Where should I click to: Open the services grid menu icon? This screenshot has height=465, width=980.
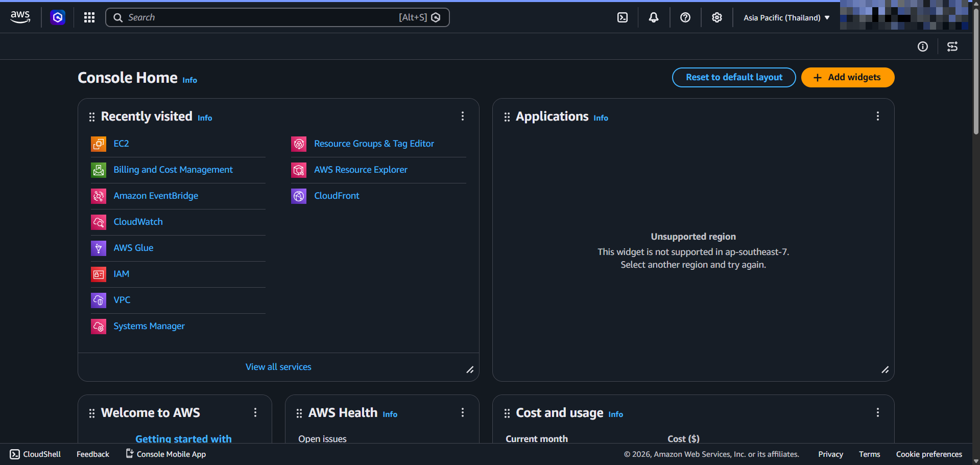tap(89, 17)
